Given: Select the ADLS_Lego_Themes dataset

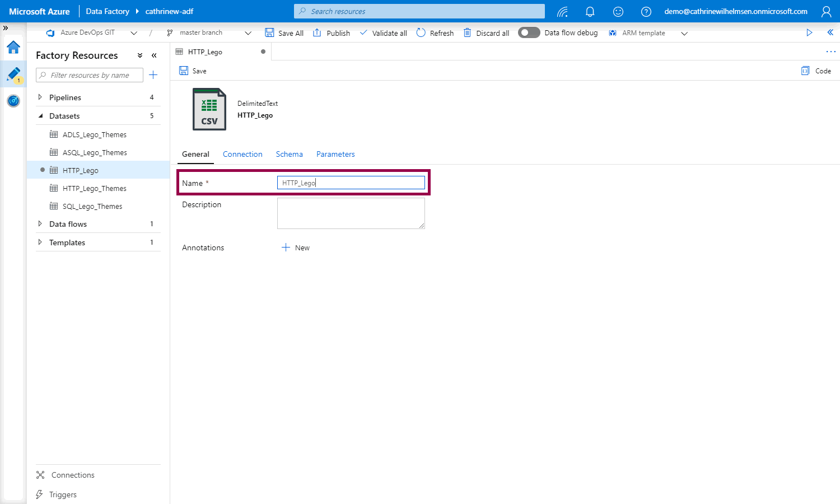Looking at the screenshot, I should [x=94, y=134].
